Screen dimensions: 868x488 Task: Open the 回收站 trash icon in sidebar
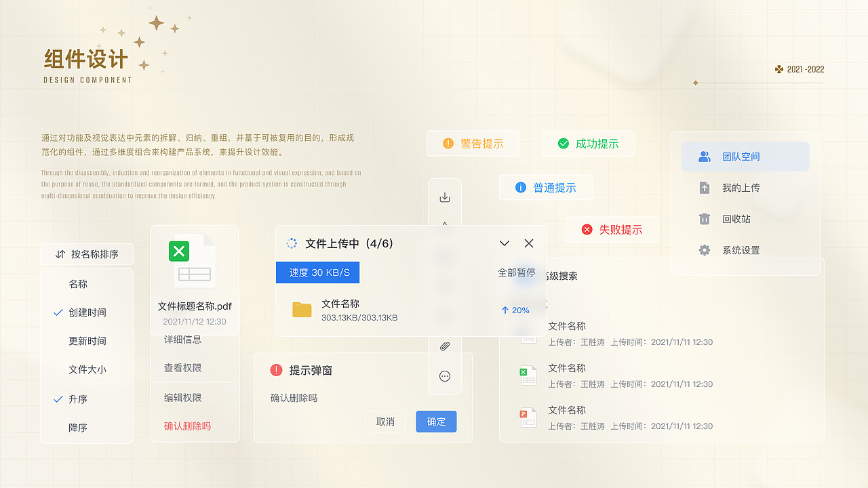(705, 219)
